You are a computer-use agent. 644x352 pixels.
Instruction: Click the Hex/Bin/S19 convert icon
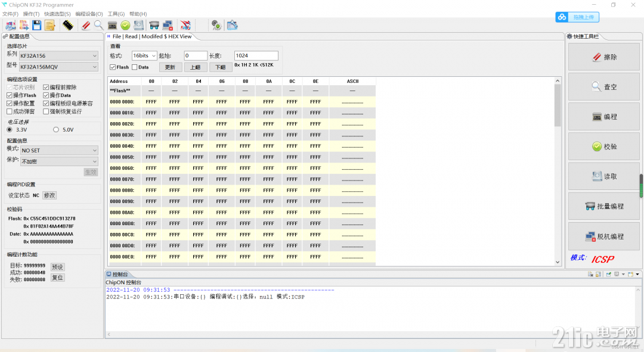24,26
